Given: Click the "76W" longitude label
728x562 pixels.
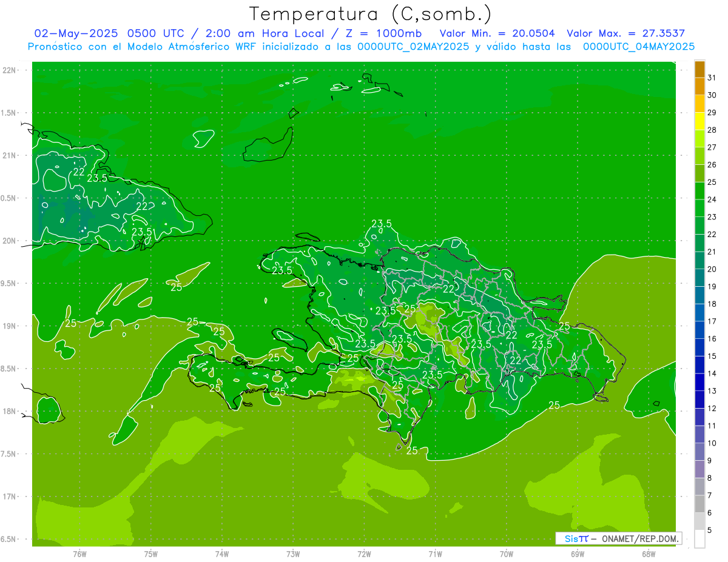Looking at the screenshot, I should [79, 554].
